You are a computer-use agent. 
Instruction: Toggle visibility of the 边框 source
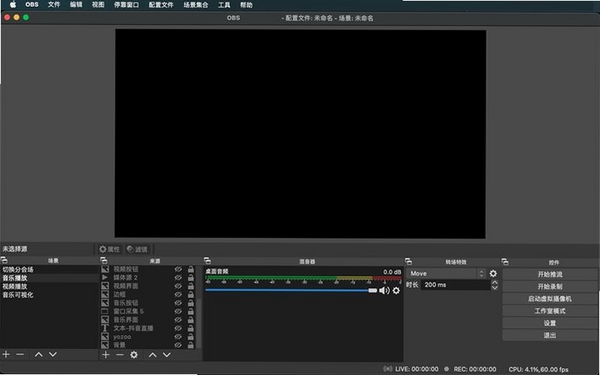[x=178, y=294]
